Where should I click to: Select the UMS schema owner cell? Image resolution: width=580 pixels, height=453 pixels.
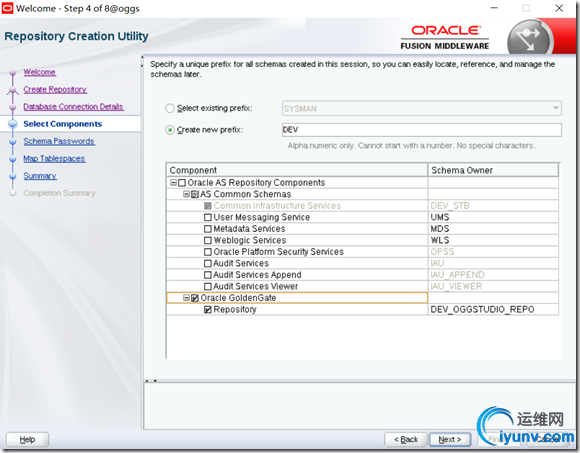point(493,217)
